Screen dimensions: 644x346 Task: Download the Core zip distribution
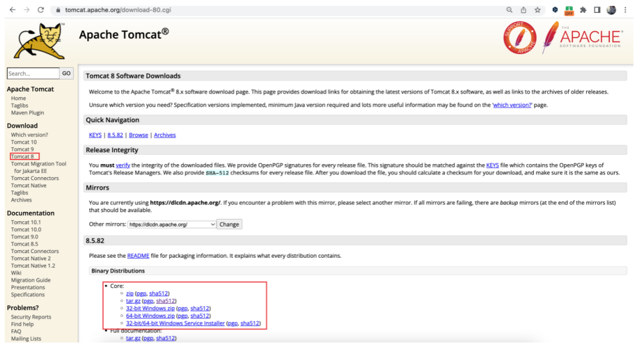130,294
